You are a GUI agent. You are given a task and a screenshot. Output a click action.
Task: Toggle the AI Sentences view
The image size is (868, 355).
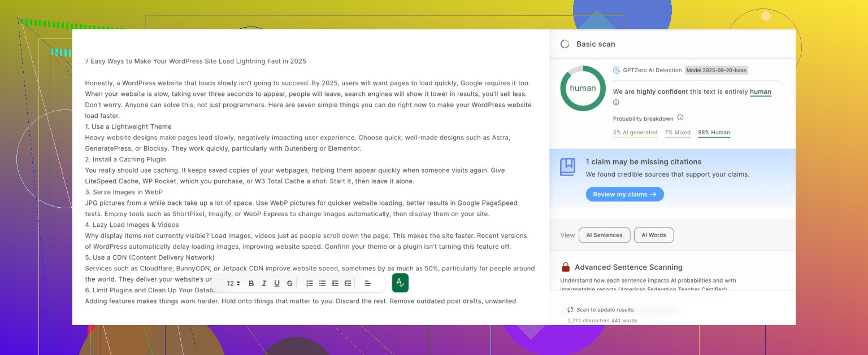pos(604,235)
